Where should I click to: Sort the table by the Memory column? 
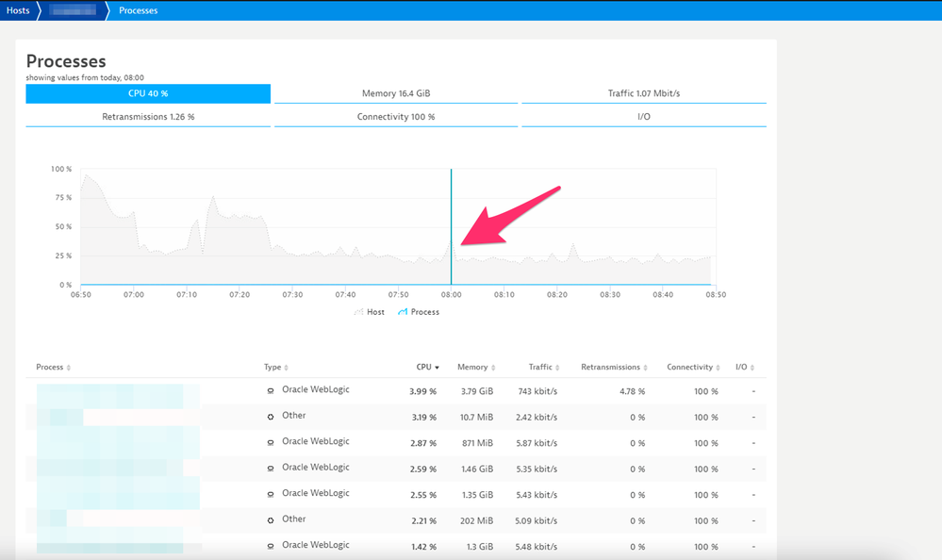click(472, 367)
